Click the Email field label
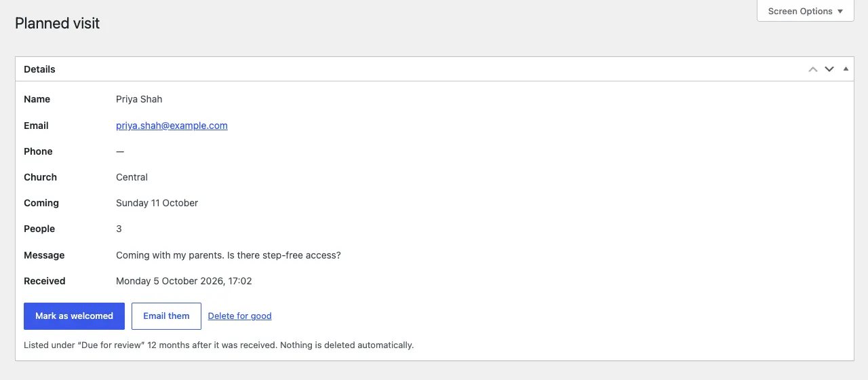Image resolution: width=868 pixels, height=380 pixels. point(36,126)
